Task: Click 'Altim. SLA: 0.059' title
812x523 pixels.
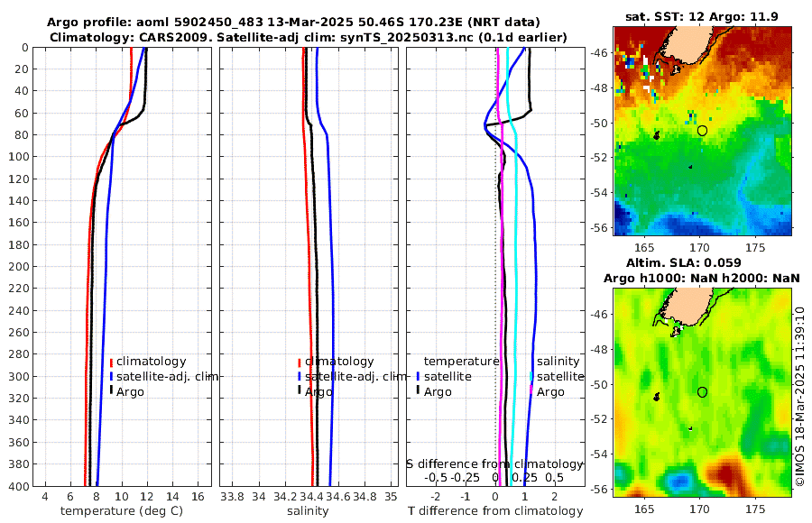Action: coord(684,262)
